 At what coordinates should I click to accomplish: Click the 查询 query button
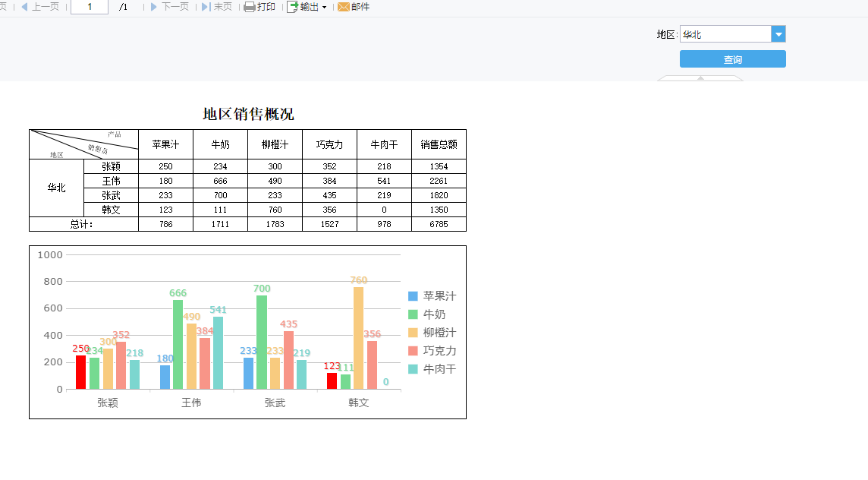pyautogui.click(x=732, y=59)
